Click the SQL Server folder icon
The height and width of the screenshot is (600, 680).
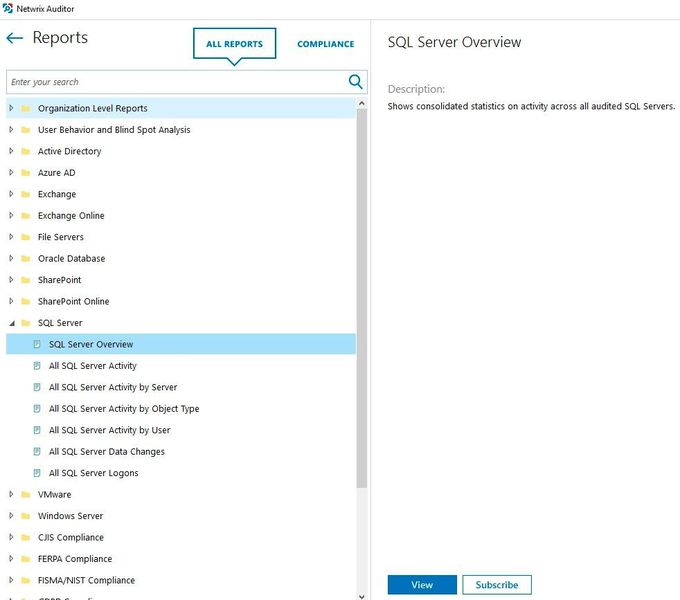(26, 323)
